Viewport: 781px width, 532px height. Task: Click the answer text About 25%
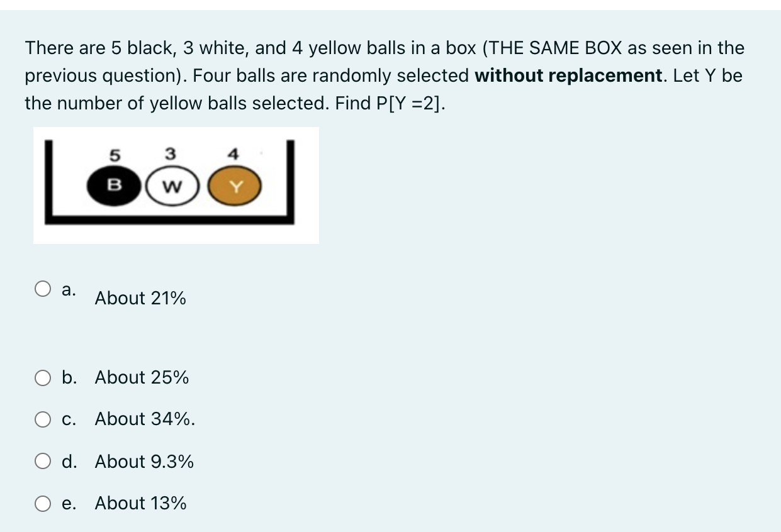click(141, 377)
